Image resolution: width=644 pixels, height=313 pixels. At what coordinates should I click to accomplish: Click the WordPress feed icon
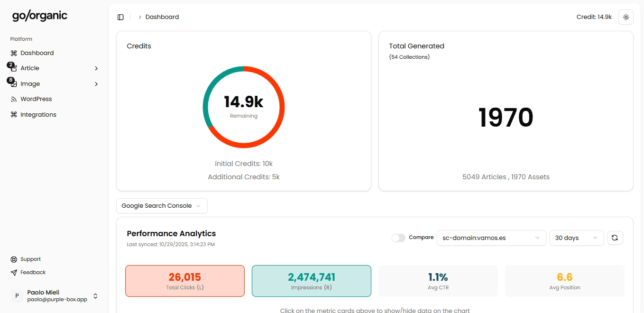point(14,99)
